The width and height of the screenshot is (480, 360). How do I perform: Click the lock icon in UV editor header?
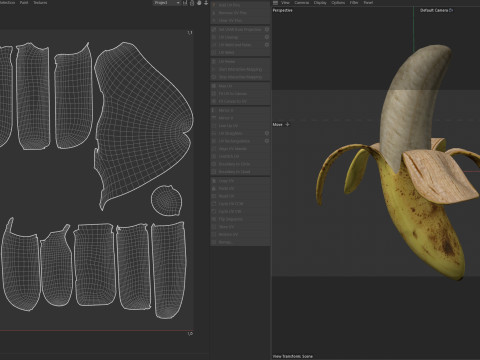pos(192,3)
